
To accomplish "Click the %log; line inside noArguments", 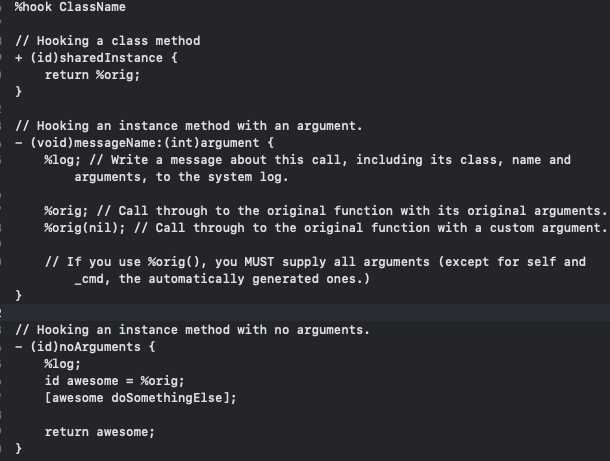I will tap(62, 364).
